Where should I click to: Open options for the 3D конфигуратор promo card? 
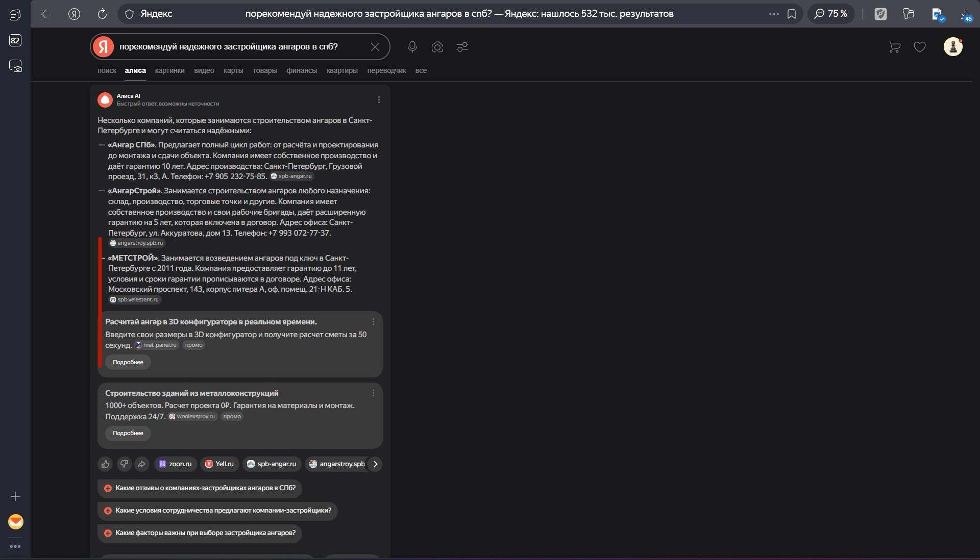click(373, 322)
